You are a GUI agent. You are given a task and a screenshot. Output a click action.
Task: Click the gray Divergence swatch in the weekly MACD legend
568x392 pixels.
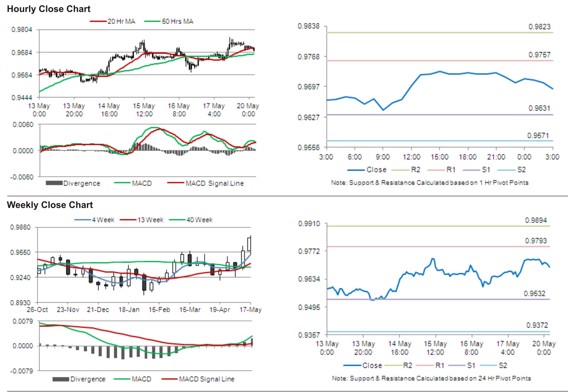point(61,379)
